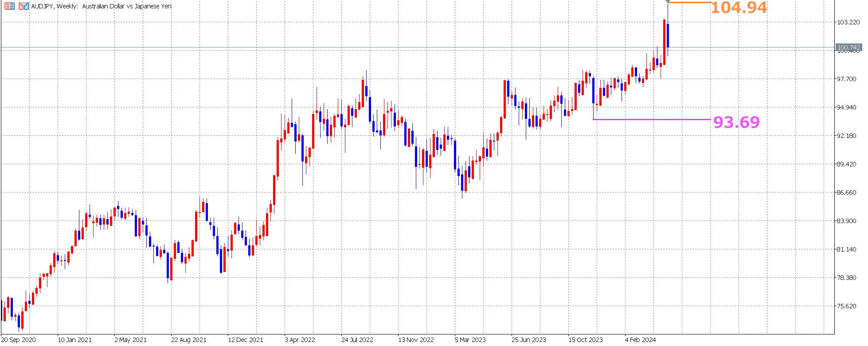Image resolution: width=868 pixels, height=346 pixels.
Task: Click the 4 Feb 2024 date label
Action: click(641, 340)
